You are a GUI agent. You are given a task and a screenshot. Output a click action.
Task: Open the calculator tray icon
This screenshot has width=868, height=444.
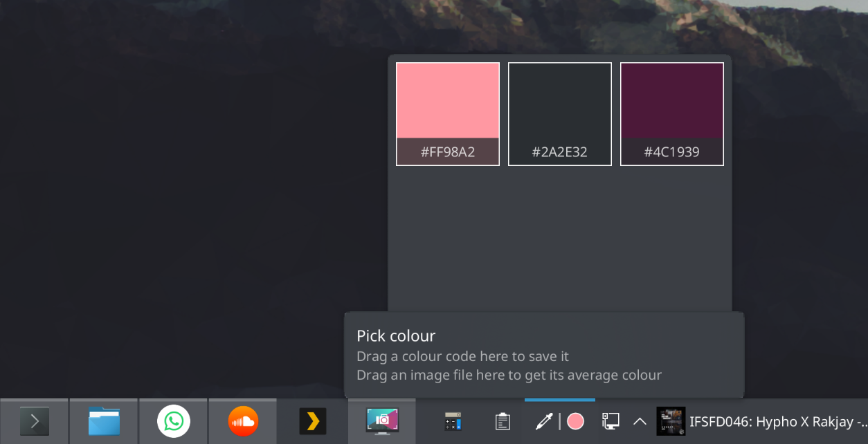[453, 421]
